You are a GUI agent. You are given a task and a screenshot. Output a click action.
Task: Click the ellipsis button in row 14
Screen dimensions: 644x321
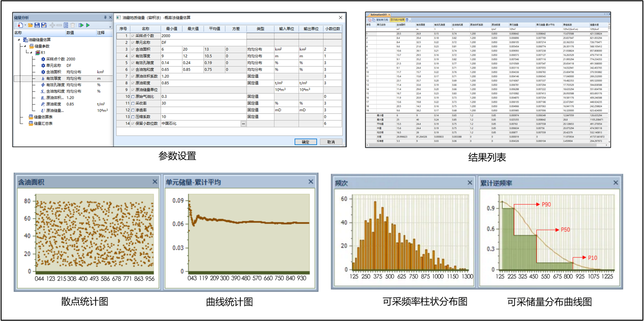coord(243,124)
